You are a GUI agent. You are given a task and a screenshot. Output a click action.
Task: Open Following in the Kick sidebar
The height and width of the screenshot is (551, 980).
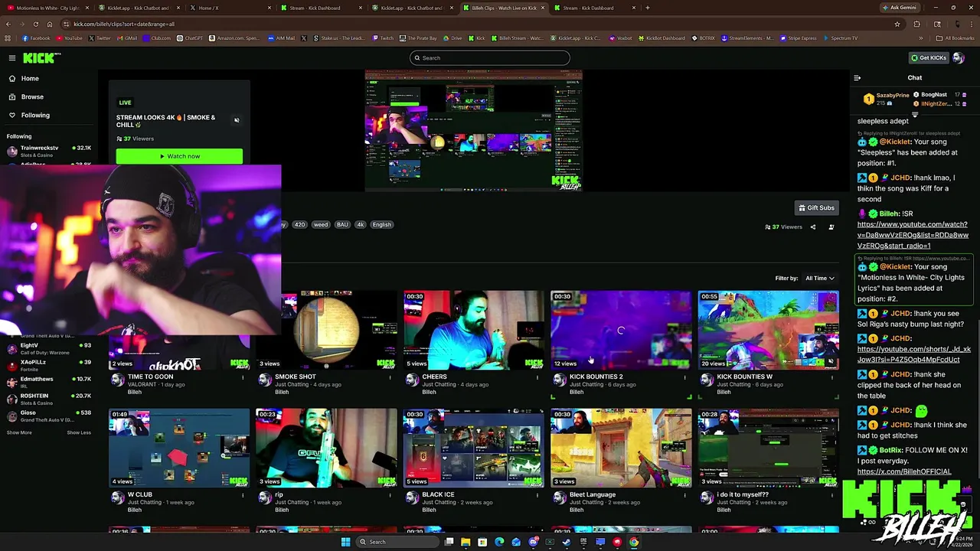pyautogui.click(x=35, y=115)
